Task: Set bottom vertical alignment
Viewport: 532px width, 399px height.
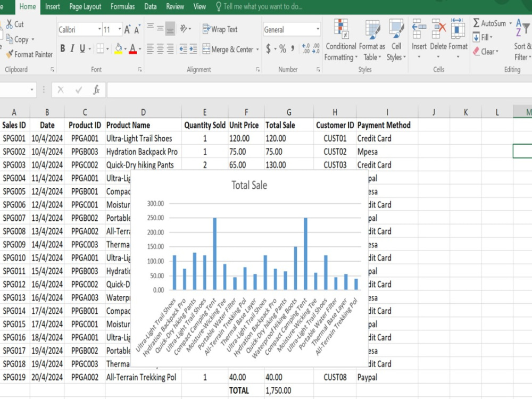Action: [x=170, y=29]
